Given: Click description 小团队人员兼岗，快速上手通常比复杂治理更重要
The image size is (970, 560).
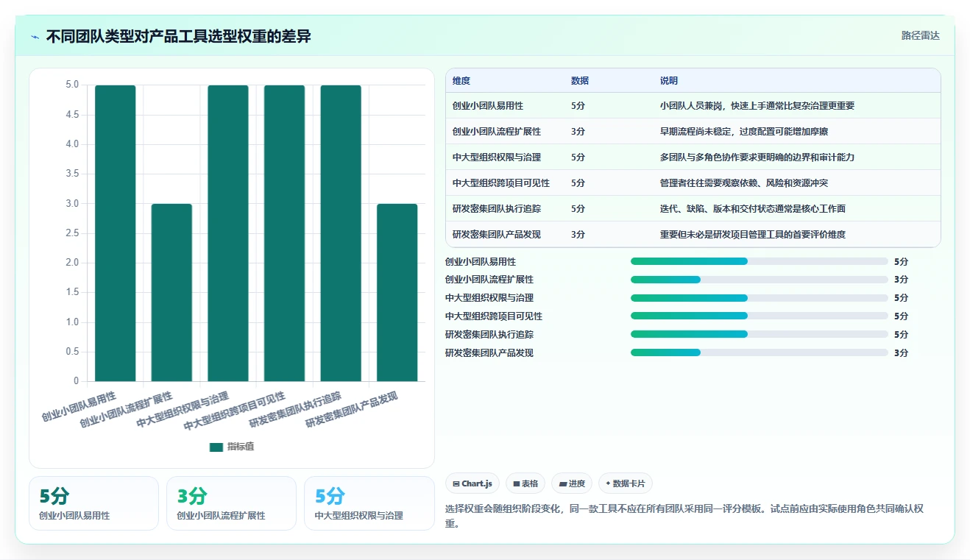Looking at the screenshot, I should [x=757, y=106].
